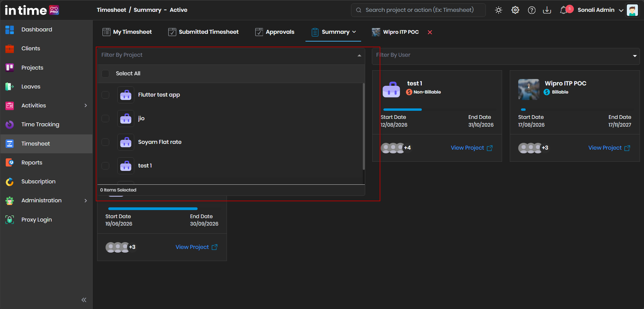644x309 pixels.
Task: Click the Timesheet sidebar icon
Action: (x=10, y=144)
